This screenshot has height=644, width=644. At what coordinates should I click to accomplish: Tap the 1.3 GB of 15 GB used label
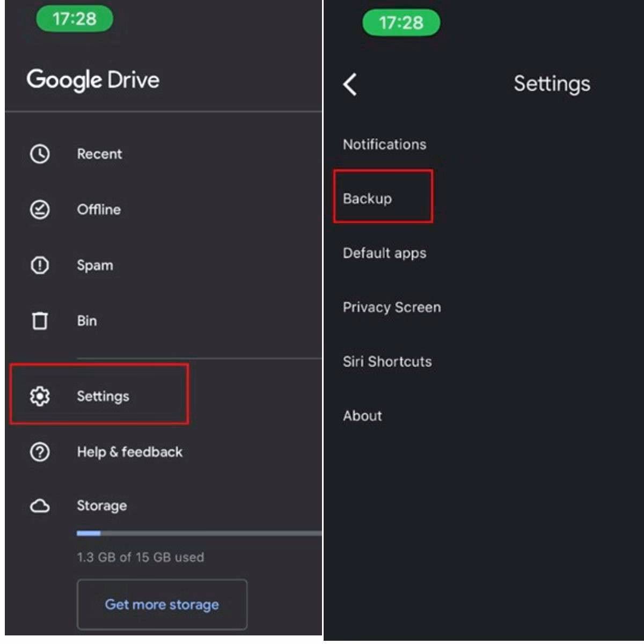(x=141, y=558)
